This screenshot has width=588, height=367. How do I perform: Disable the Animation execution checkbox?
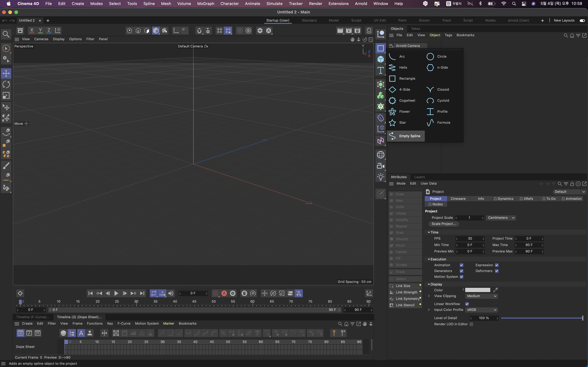click(461, 265)
